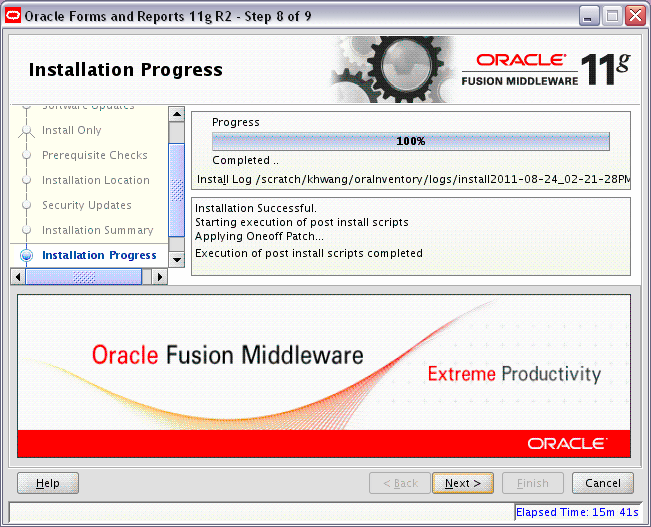Click the Cancel button

click(x=602, y=483)
